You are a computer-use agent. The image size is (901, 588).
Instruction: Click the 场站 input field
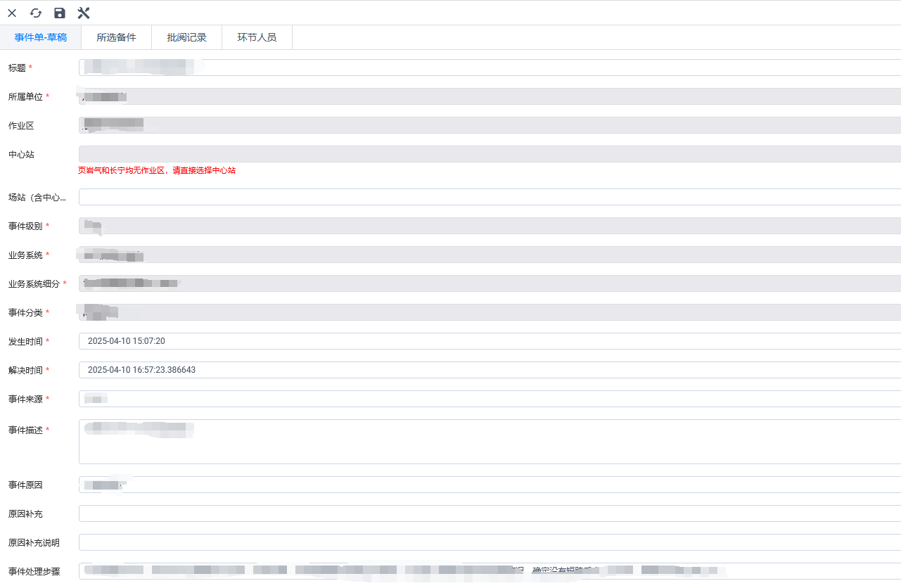490,197
